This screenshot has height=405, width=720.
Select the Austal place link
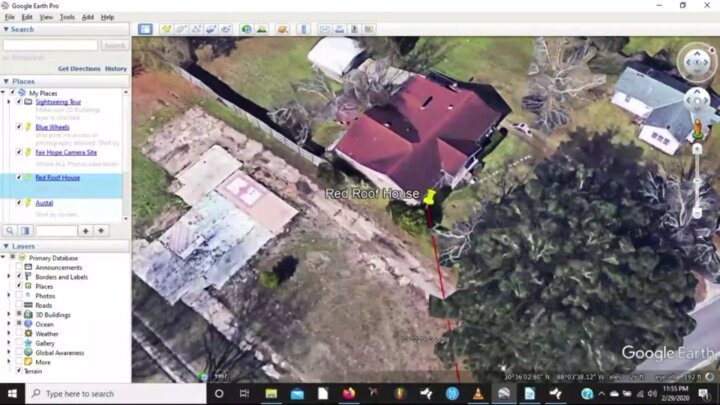pyautogui.click(x=44, y=202)
